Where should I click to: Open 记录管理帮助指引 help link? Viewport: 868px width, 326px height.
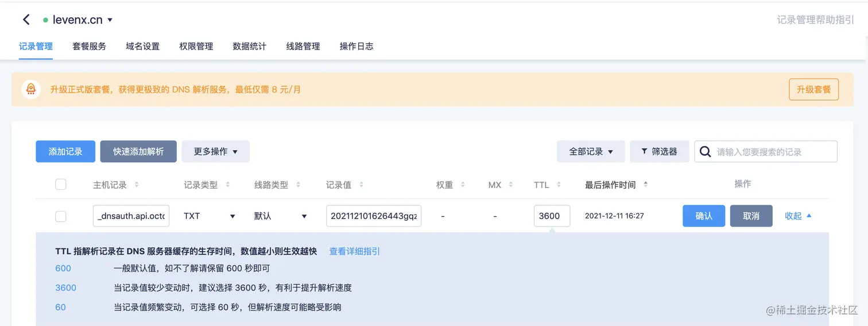coord(816,20)
